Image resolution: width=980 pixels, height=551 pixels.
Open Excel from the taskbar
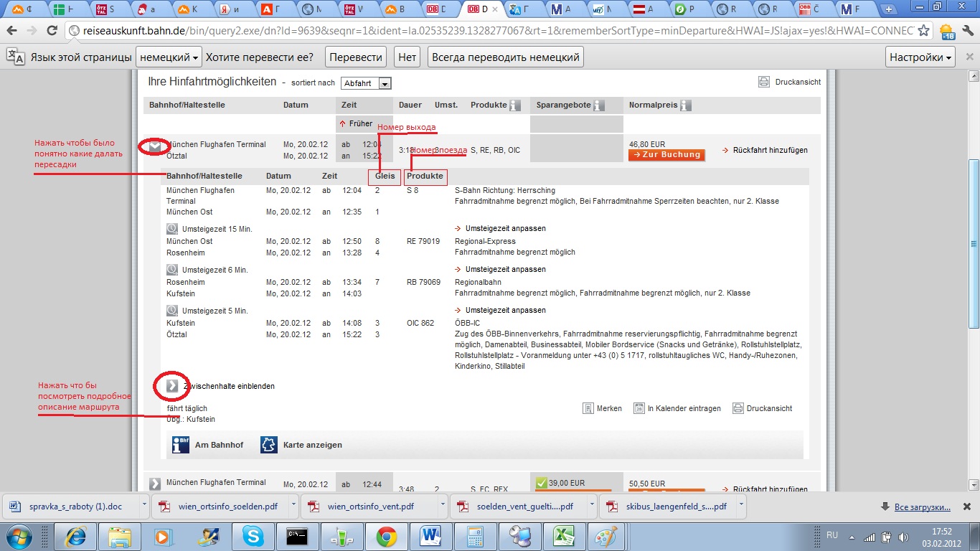click(x=562, y=535)
